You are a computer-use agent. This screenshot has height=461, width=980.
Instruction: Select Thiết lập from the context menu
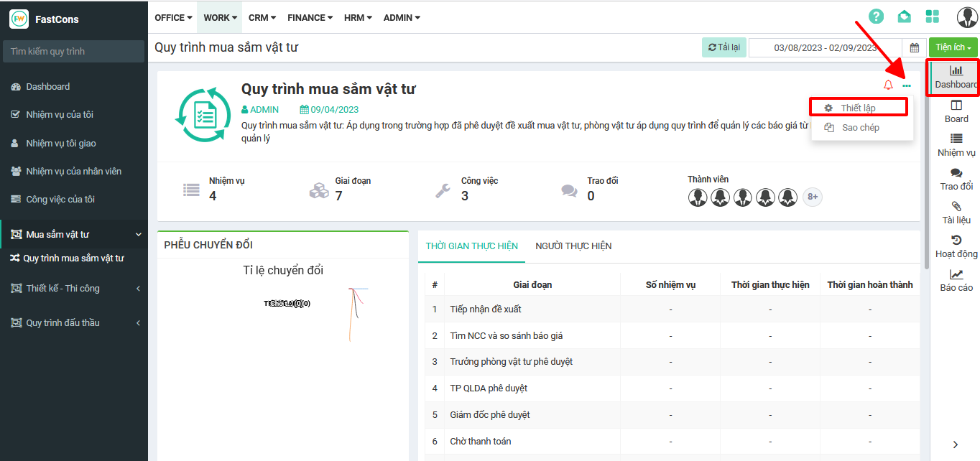click(x=859, y=108)
